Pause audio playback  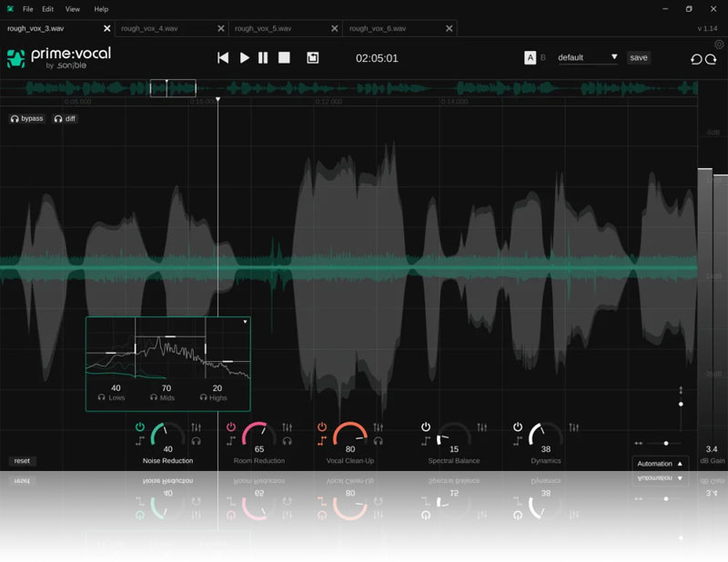click(263, 57)
